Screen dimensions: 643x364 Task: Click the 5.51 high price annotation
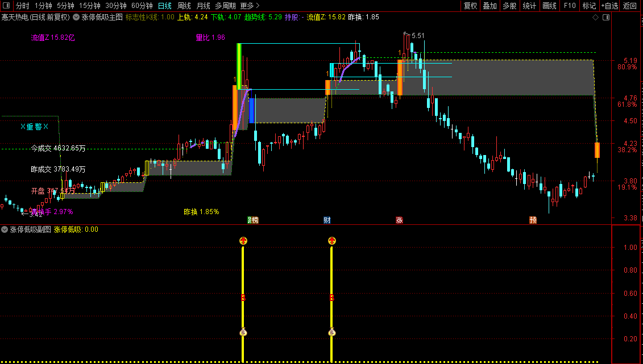pyautogui.click(x=418, y=36)
